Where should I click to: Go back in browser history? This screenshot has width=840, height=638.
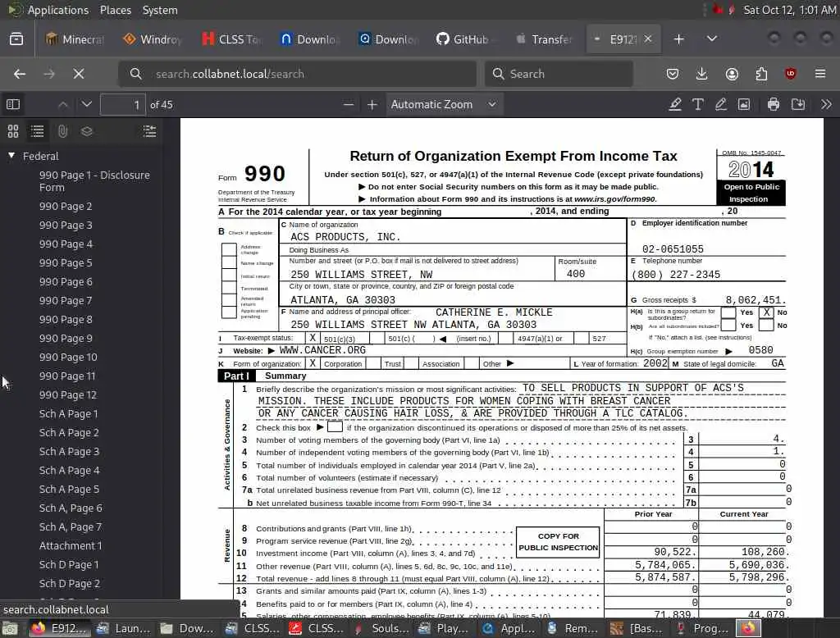pos(20,74)
